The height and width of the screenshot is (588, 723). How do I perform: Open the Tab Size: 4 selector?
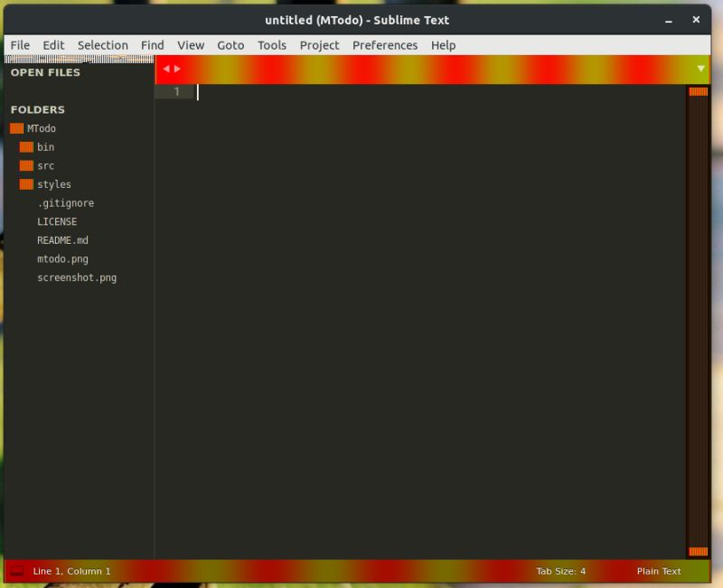pos(559,571)
